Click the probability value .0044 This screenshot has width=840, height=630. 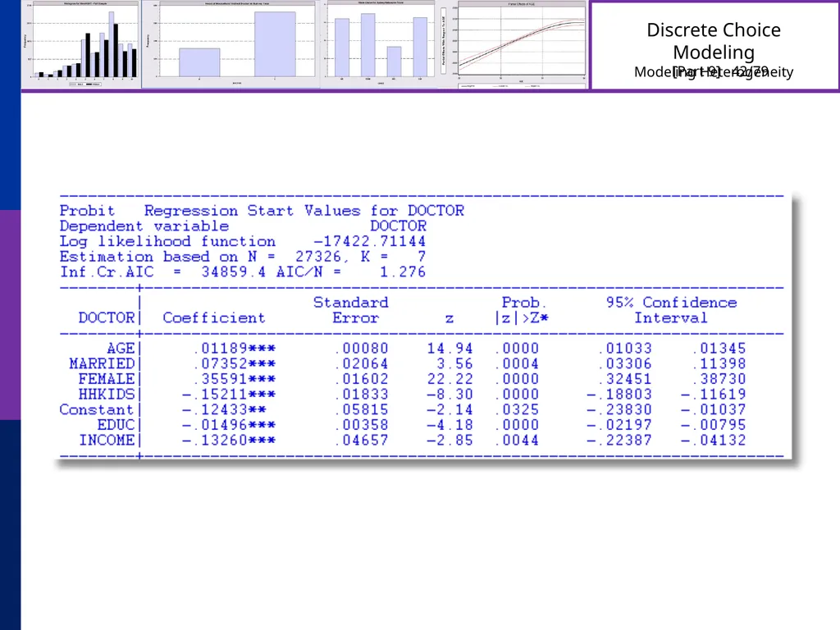517,440
